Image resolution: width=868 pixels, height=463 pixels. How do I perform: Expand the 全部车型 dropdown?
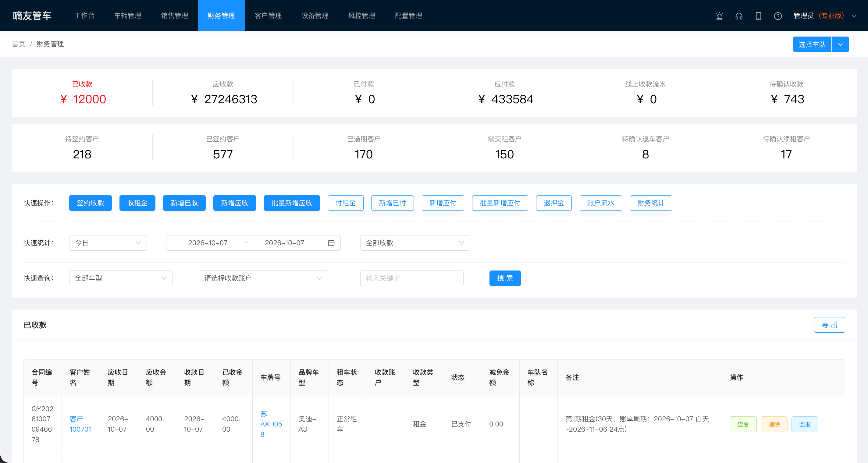click(x=121, y=278)
